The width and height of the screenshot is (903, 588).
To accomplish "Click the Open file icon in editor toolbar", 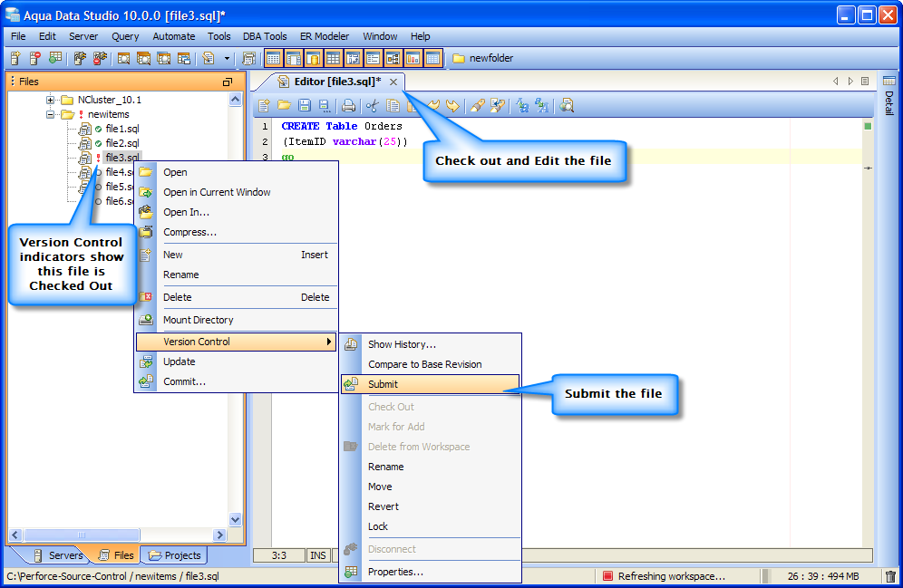I will 284,105.
